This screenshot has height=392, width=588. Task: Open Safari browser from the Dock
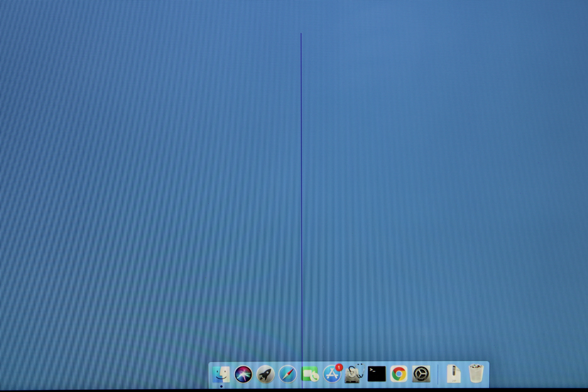[x=288, y=374]
